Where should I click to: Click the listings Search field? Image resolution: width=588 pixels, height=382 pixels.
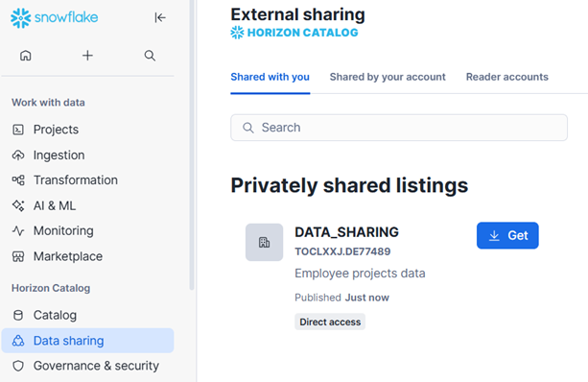[x=399, y=128]
